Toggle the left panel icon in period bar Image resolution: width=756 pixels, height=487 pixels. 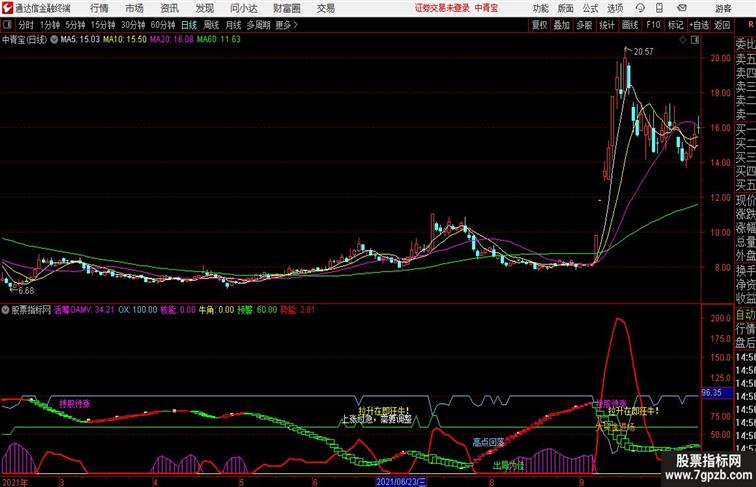pos(7,25)
